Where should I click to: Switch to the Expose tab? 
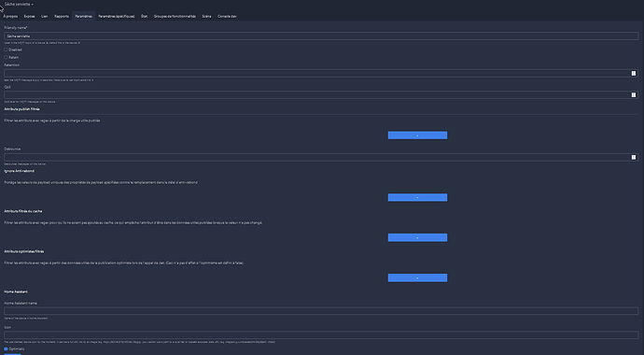pyautogui.click(x=29, y=17)
